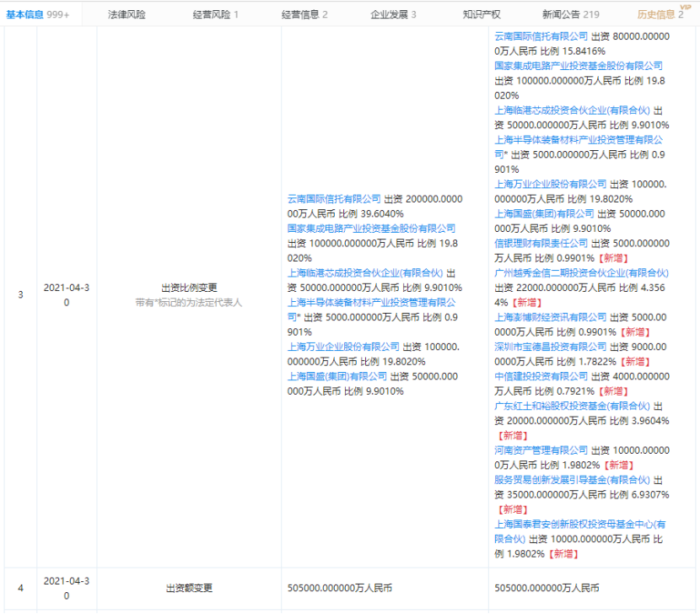Open 信银理财有限责任公司 link
Image resolution: width=700 pixels, height=614 pixels.
[541, 244]
